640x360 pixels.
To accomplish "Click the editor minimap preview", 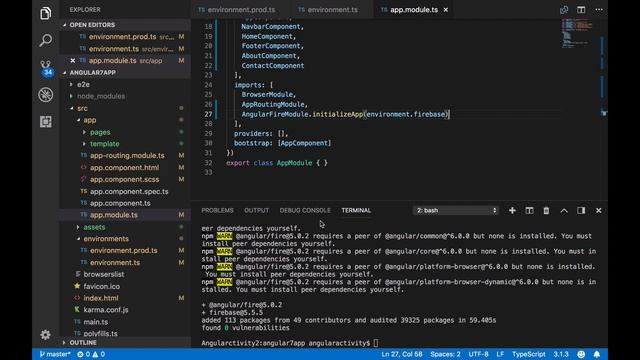I will pyautogui.click(x=577, y=34).
